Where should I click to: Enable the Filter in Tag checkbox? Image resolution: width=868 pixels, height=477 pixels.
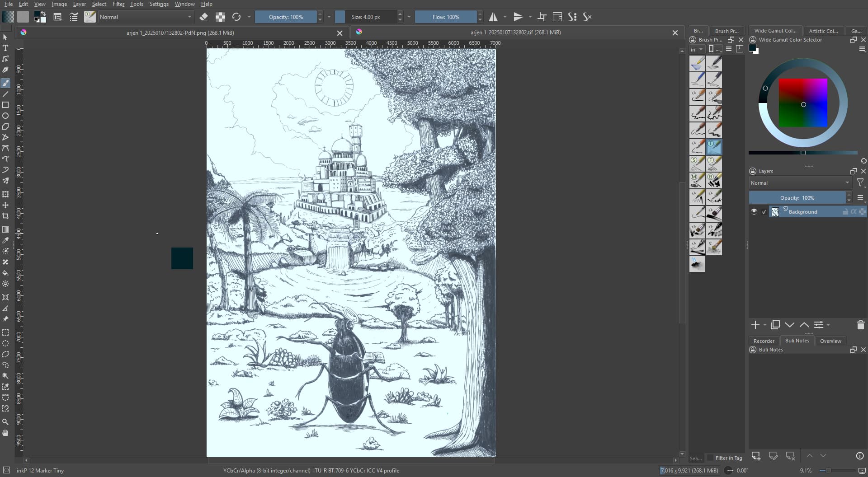point(710,458)
